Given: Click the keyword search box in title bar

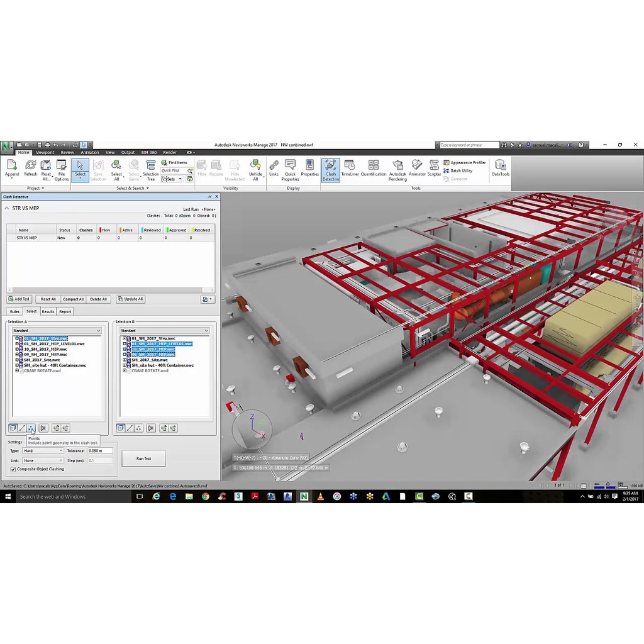Looking at the screenshot, I should tap(469, 145).
